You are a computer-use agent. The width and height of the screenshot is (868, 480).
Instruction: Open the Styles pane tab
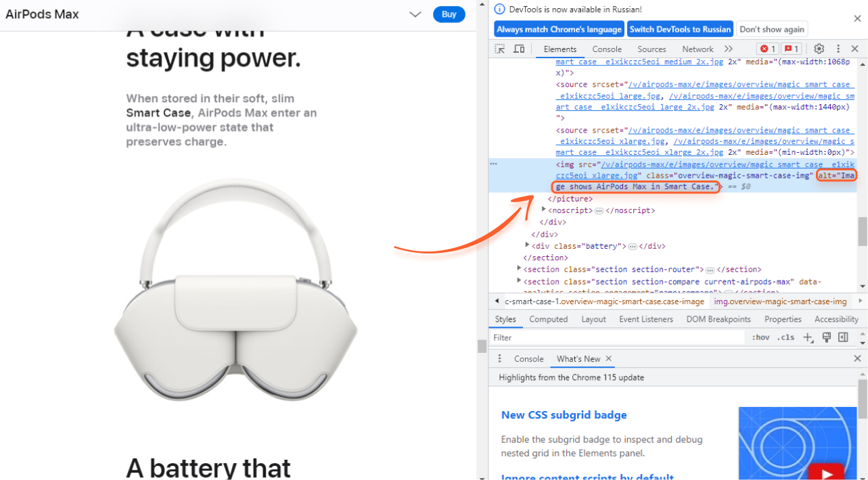pos(505,319)
